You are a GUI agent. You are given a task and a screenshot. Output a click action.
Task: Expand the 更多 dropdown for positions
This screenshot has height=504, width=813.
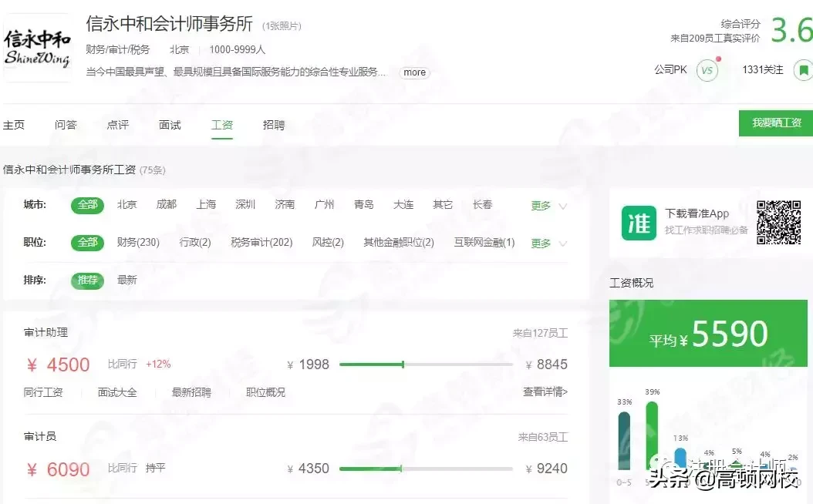click(x=540, y=243)
